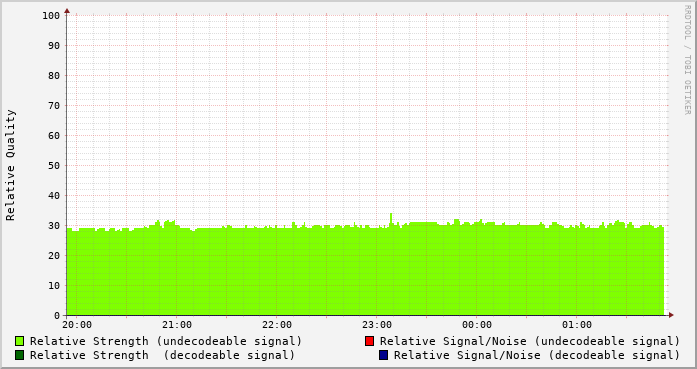Select the Relative Strength (decodeable signal) label
This screenshot has width=697, height=369.
point(162,356)
